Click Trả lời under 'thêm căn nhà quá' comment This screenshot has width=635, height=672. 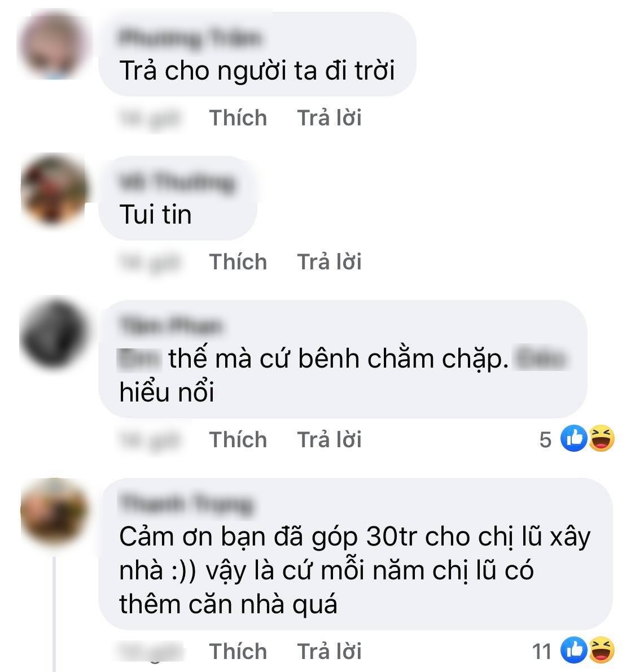point(329,652)
